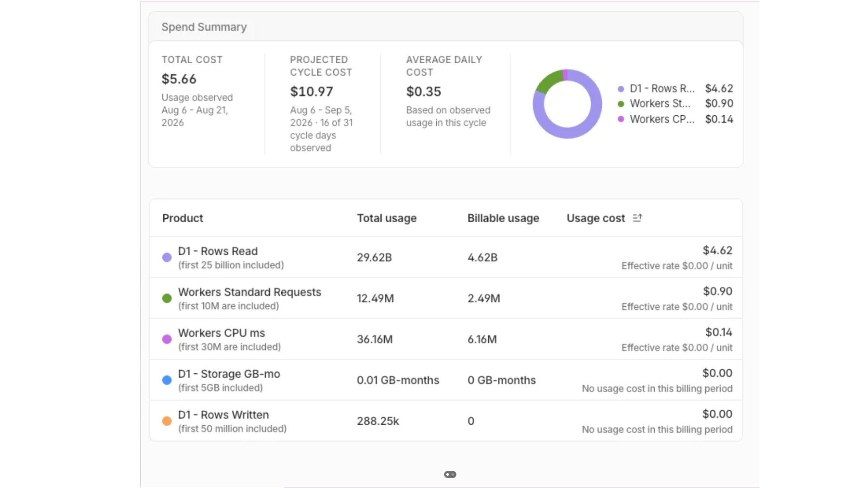This screenshot has height=488, width=868.
Task: Click the 2.49M billable usage value
Action: tap(484, 299)
